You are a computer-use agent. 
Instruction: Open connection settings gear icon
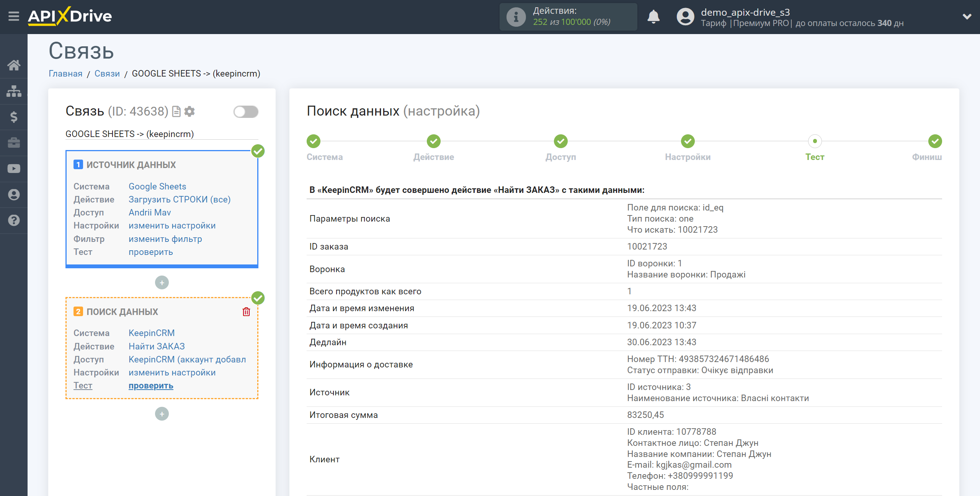pyautogui.click(x=189, y=111)
